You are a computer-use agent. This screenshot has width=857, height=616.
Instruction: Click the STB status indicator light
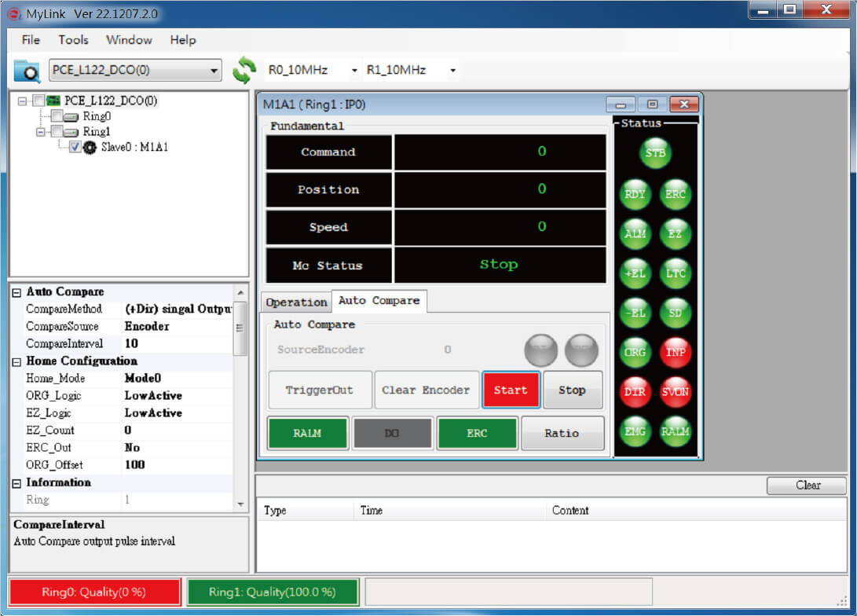tap(655, 152)
